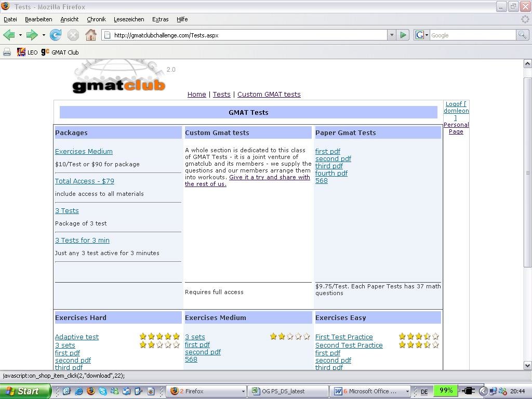This screenshot has width=532, height=399.
Task: Launch Firefox from quick launch bar
Action: [90, 391]
